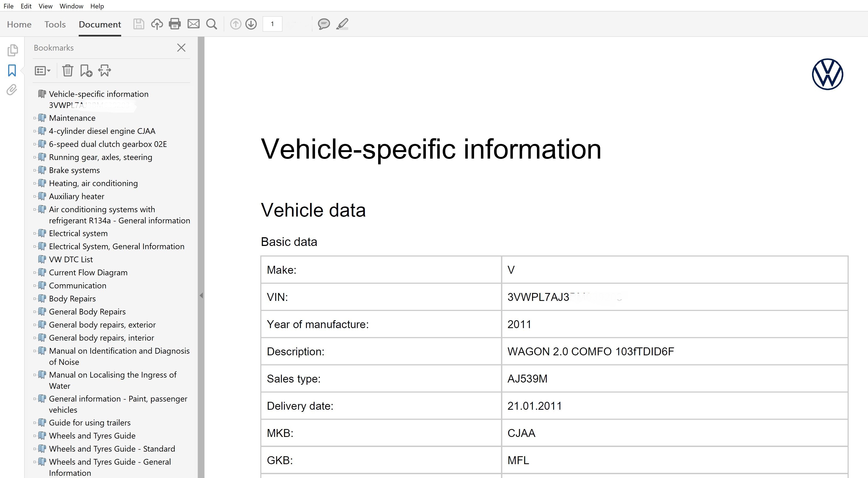This screenshot has height=478, width=868.
Task: Go to next page with the down arrow
Action: click(251, 24)
